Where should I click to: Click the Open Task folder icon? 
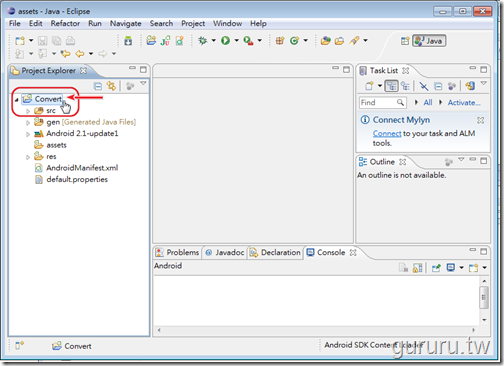point(339,41)
